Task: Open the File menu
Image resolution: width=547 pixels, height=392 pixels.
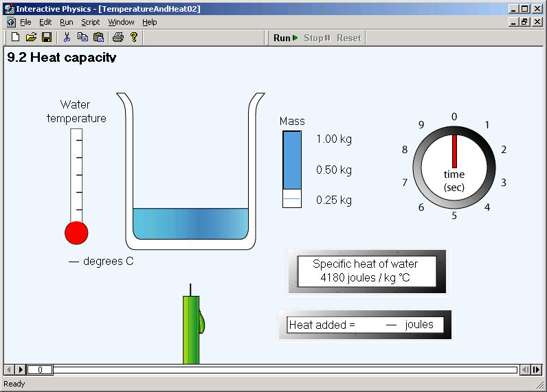Action: (25, 22)
